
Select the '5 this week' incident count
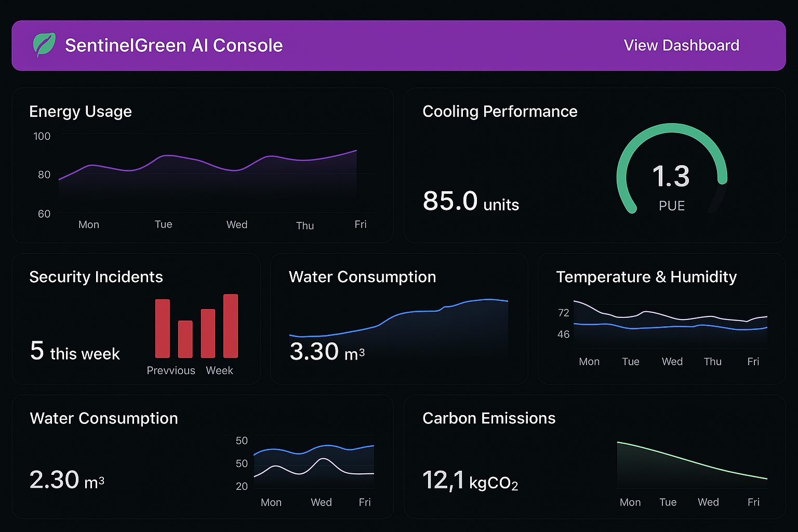pos(75,352)
